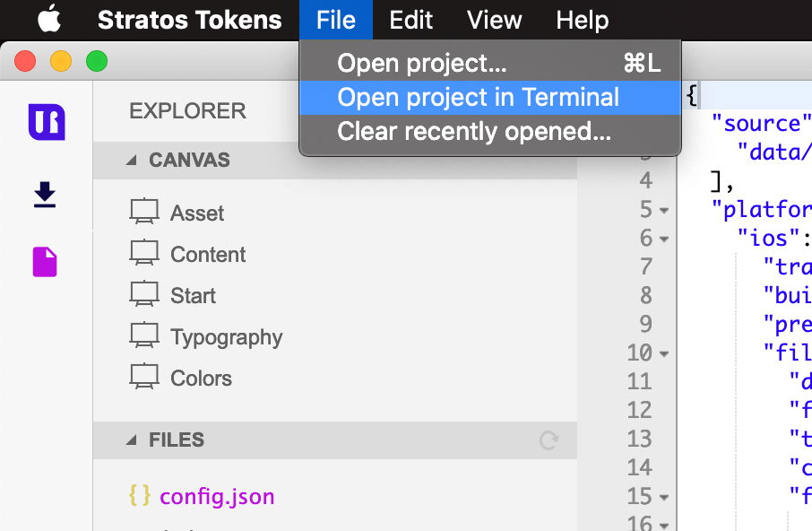Click line number 9 in gutter
812x531 pixels.
[x=646, y=325]
